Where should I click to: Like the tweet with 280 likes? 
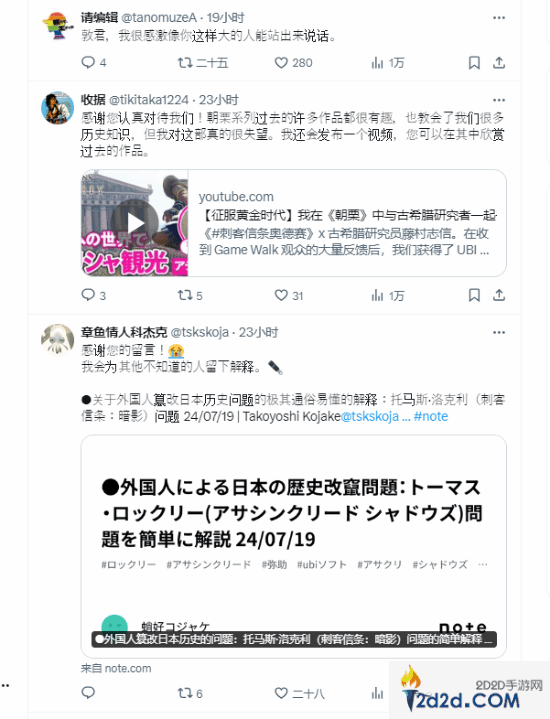pos(281,63)
